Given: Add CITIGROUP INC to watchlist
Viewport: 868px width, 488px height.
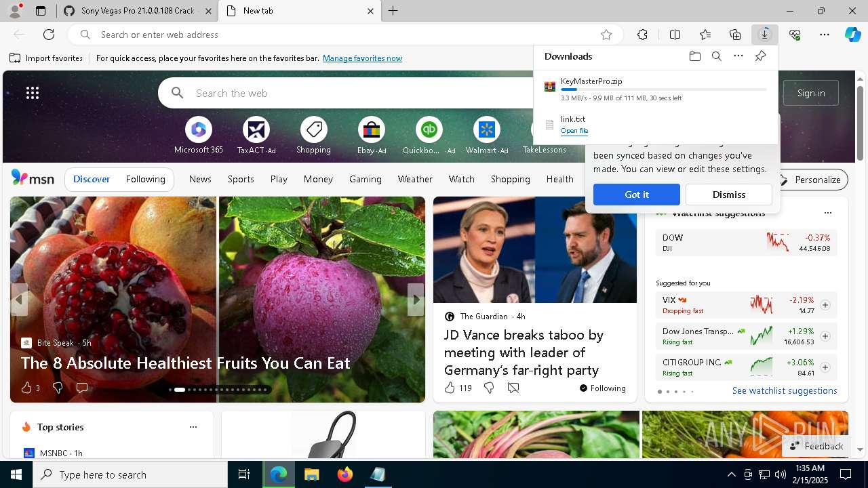Looking at the screenshot, I should [825, 367].
